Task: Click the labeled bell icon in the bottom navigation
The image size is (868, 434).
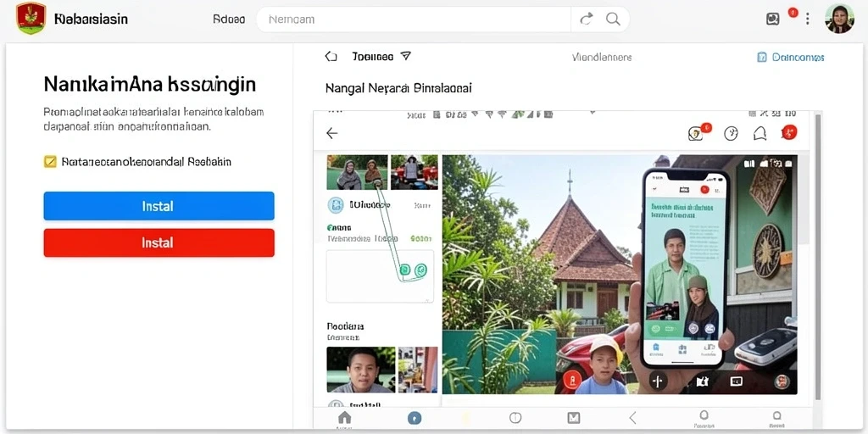Action: 704,419
